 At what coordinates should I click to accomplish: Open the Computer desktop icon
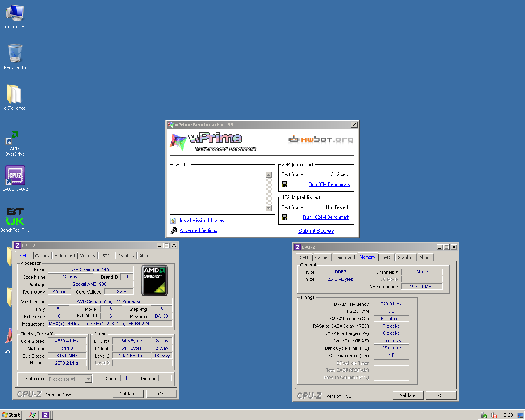pyautogui.click(x=15, y=17)
